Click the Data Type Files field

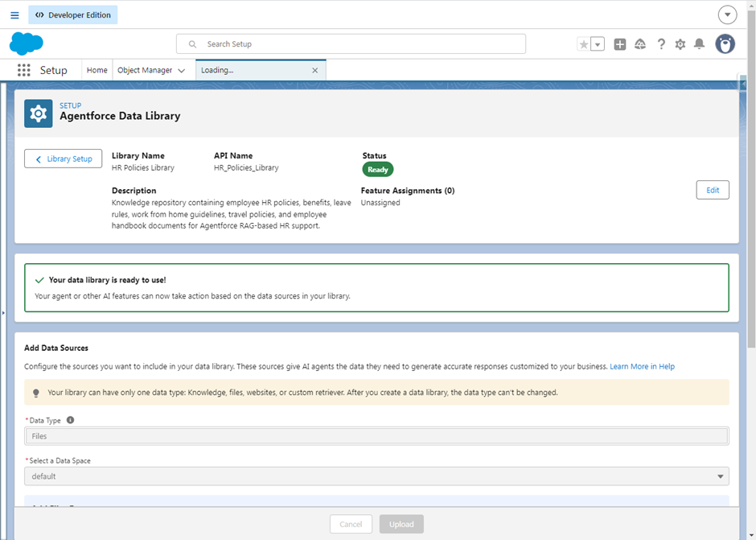(376, 436)
